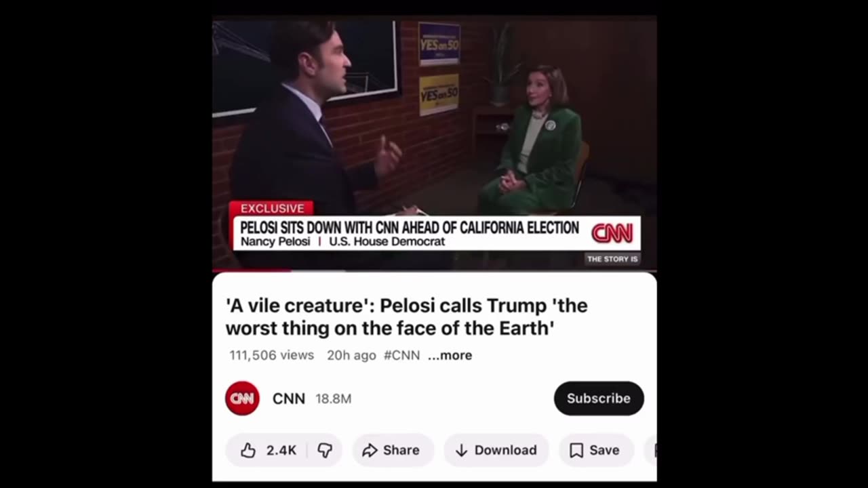Click the Download button label
Viewport: 868px width, 488px height.
505,450
